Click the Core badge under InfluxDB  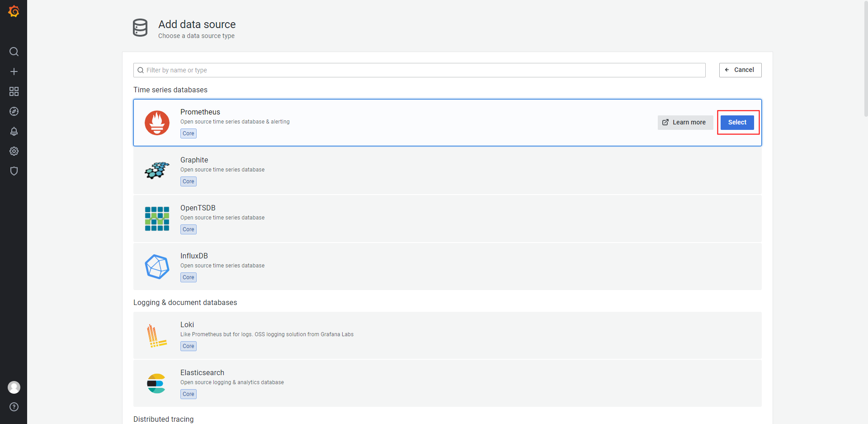pos(189,277)
